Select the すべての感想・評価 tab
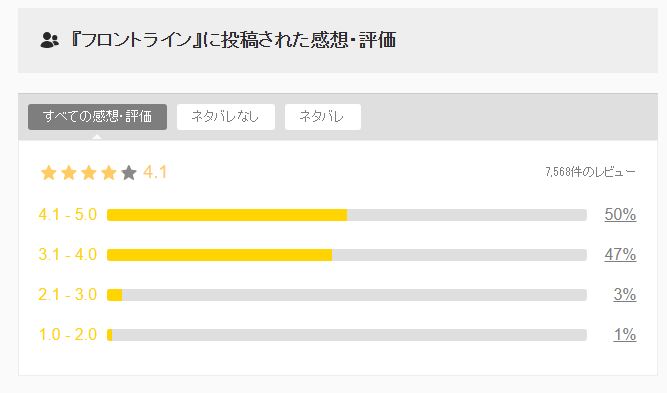 tap(97, 117)
